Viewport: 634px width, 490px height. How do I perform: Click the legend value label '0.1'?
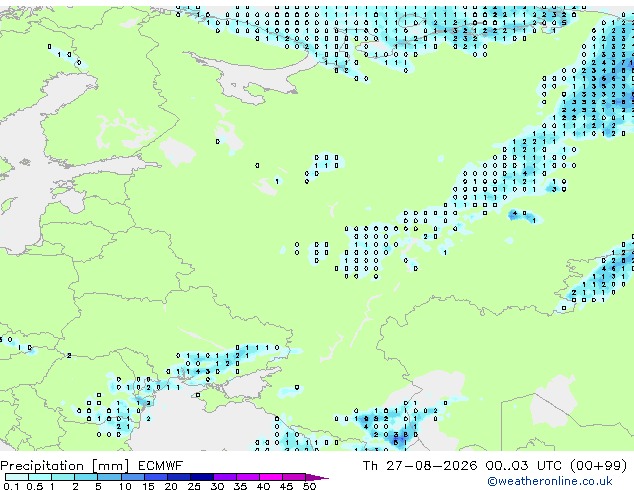coord(11,486)
